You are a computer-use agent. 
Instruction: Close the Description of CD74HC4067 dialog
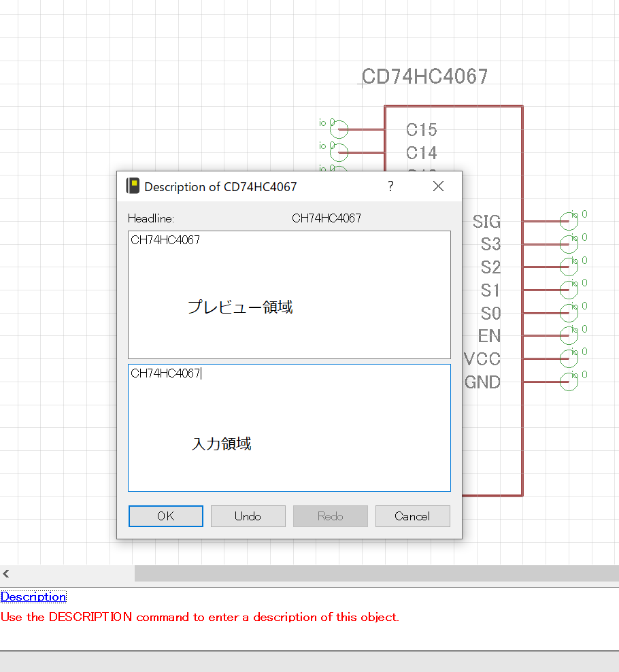438,186
